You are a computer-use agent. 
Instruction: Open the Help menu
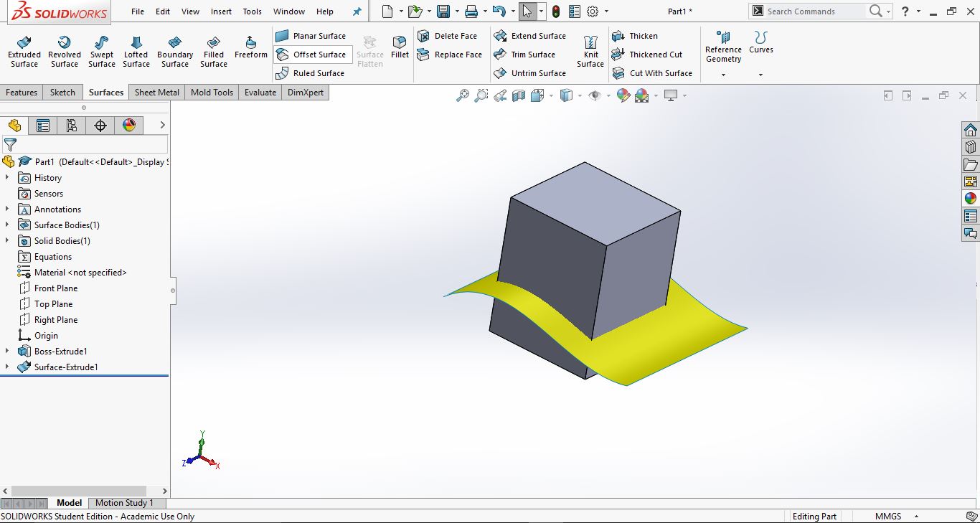(x=325, y=11)
